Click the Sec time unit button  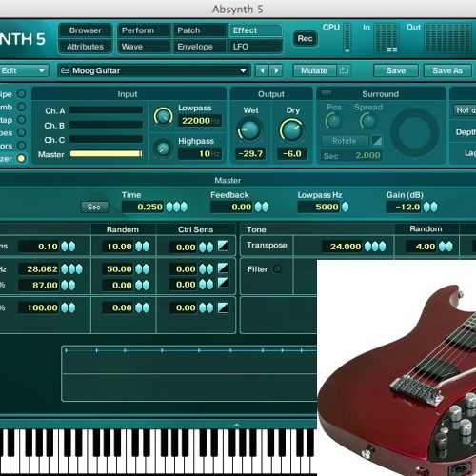[94, 208]
